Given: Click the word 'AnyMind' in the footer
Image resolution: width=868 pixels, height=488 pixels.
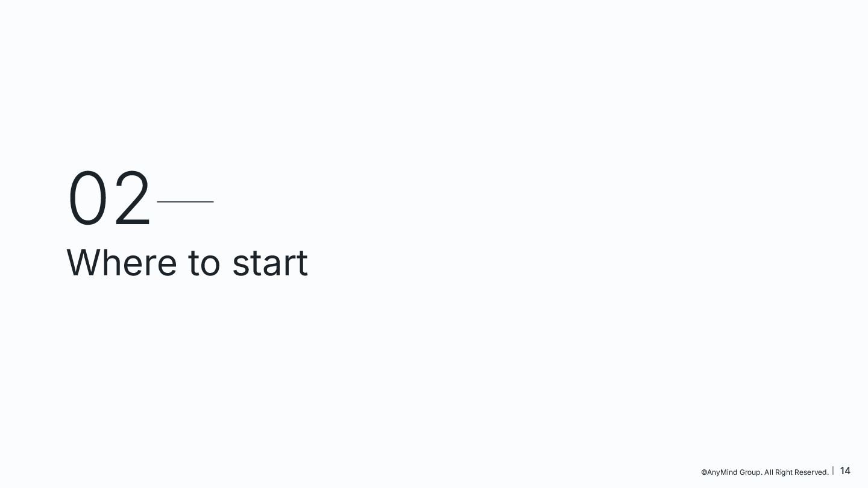Looking at the screenshot, I should [x=722, y=472].
